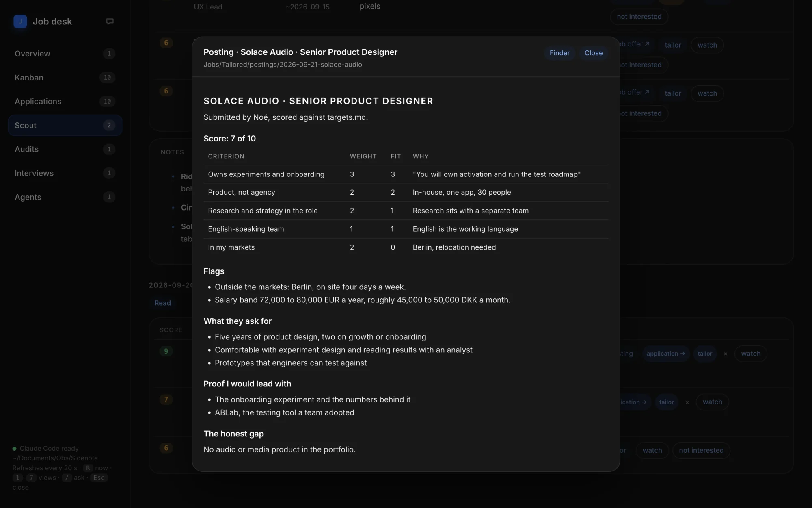
Task: Click 'Submitted by Noé, scored against targets.md.'
Action: pos(285,117)
